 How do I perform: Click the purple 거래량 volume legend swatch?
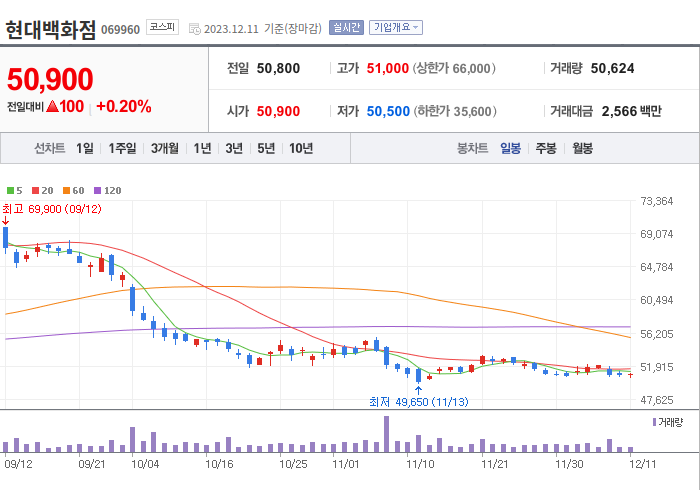pos(654,422)
